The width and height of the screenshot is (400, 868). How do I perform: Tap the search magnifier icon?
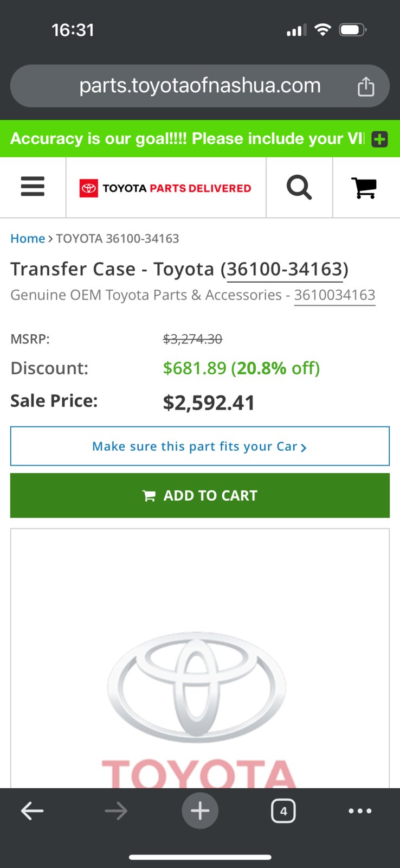[x=299, y=188]
